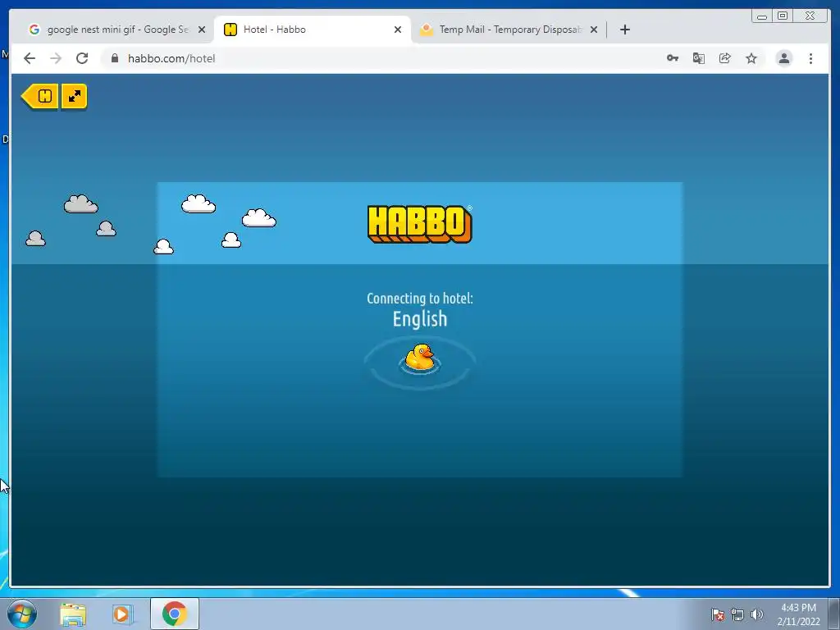
Task: Click the Chrome taskbar icon
Action: tap(175, 614)
